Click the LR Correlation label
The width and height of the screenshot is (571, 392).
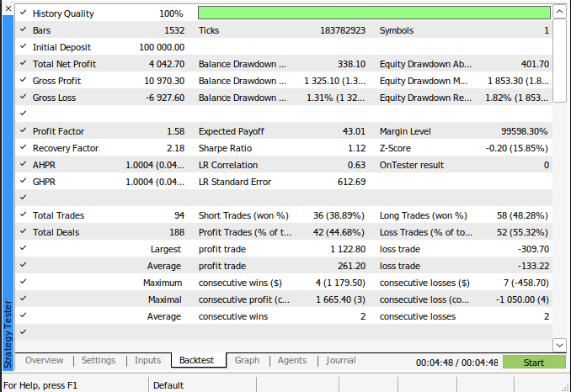coord(228,165)
